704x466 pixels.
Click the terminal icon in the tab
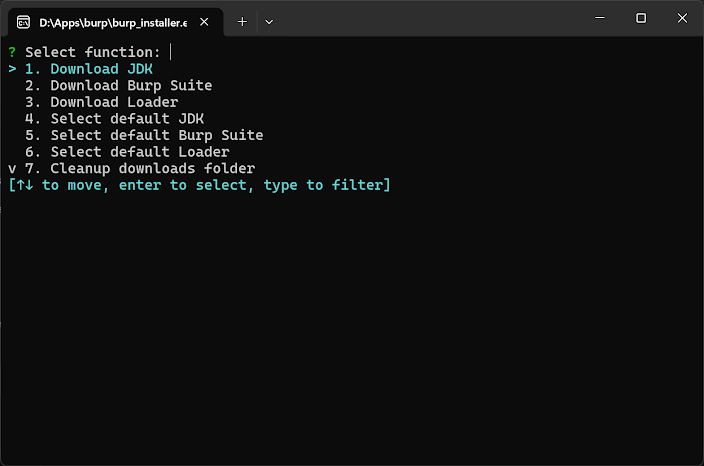click(23, 22)
